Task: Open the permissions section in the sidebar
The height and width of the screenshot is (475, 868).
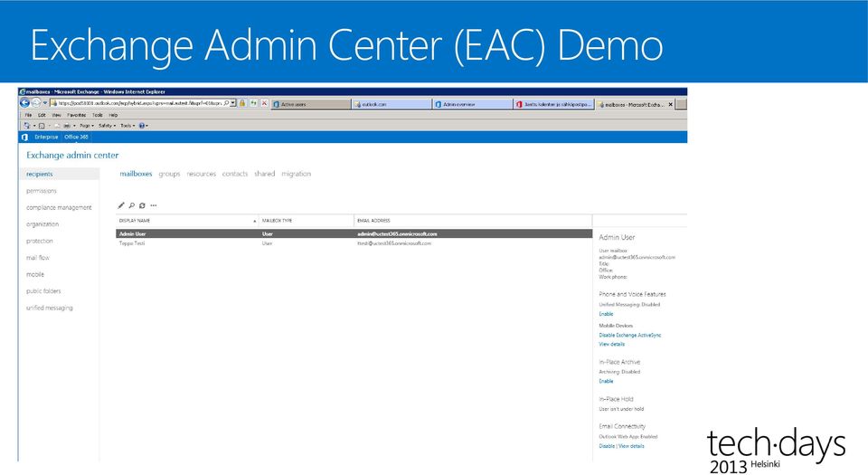Action: pyautogui.click(x=42, y=190)
